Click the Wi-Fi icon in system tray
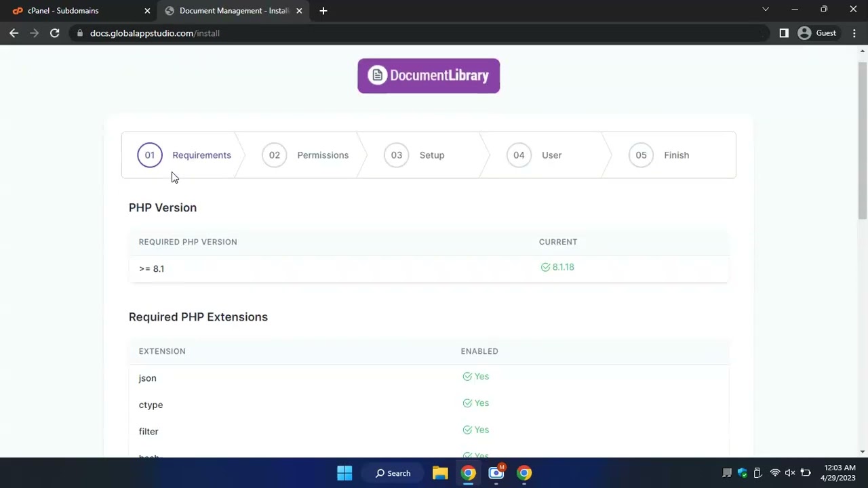This screenshot has width=868, height=488. point(775,473)
